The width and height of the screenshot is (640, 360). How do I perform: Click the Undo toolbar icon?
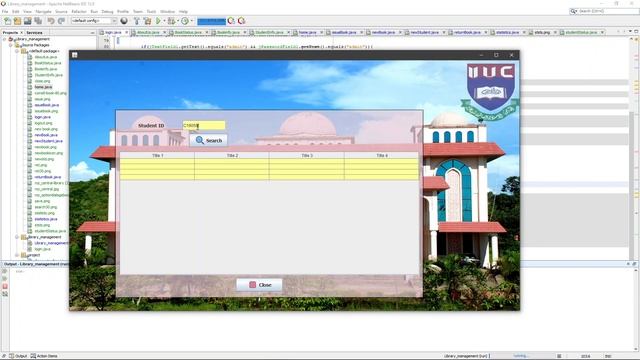click(51, 21)
